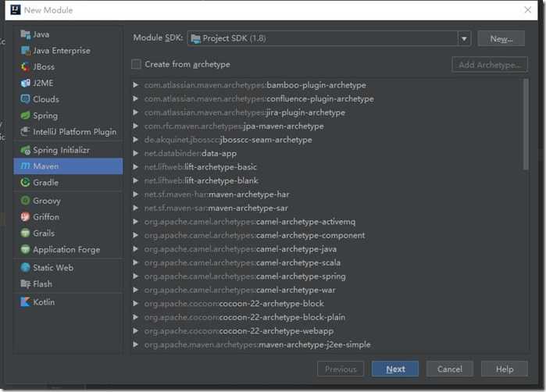Select Java Enterprise module type label
The width and height of the screenshot is (546, 392).
[x=62, y=51]
